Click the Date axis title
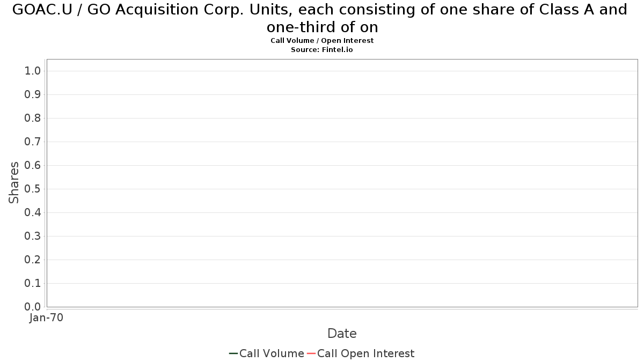This screenshot has height=362, width=644. [342, 334]
